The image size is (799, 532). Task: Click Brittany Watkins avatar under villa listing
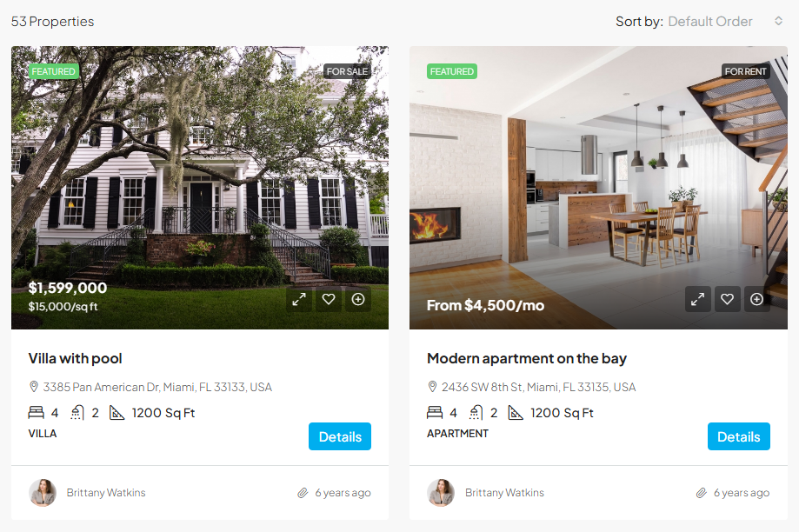pyautogui.click(x=43, y=493)
